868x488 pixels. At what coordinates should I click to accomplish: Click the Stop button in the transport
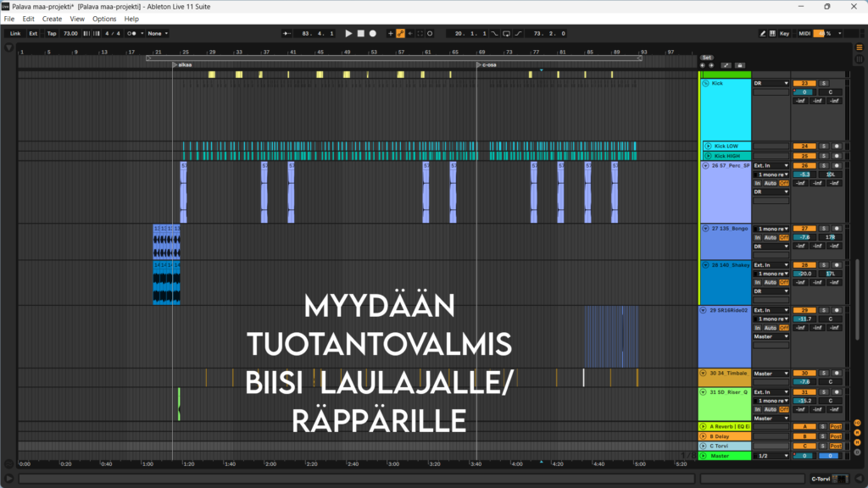point(360,33)
